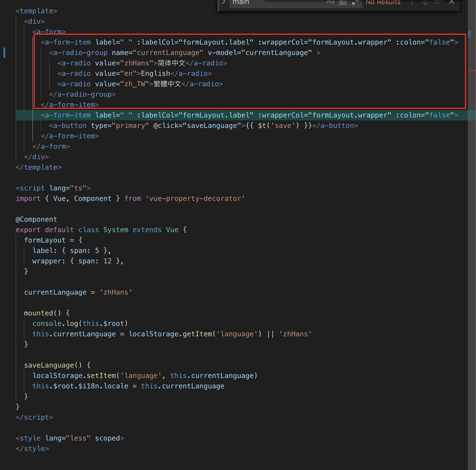This screenshot has width=476, height=470.
Task: Expand the replace field chevron in find widget
Action: pyautogui.click(x=224, y=2)
